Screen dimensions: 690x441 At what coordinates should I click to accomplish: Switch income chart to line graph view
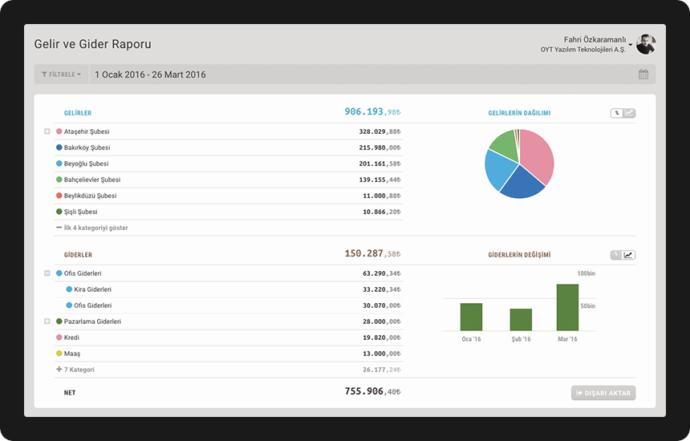(x=629, y=113)
